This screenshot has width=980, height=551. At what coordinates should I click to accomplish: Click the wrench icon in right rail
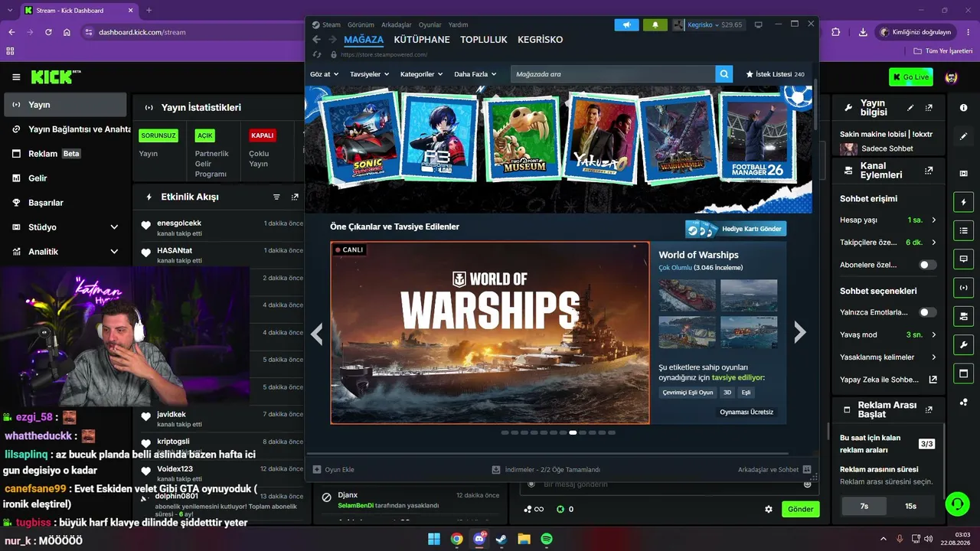pos(963,344)
